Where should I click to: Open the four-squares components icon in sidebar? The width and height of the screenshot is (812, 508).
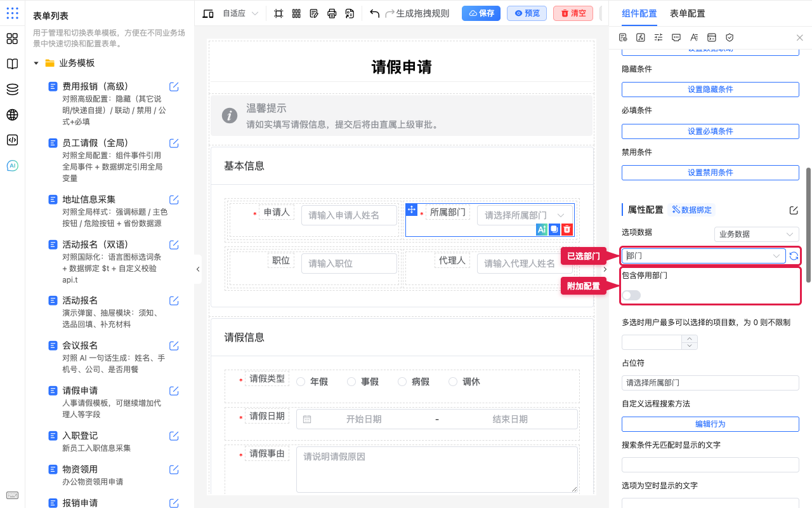(x=12, y=39)
